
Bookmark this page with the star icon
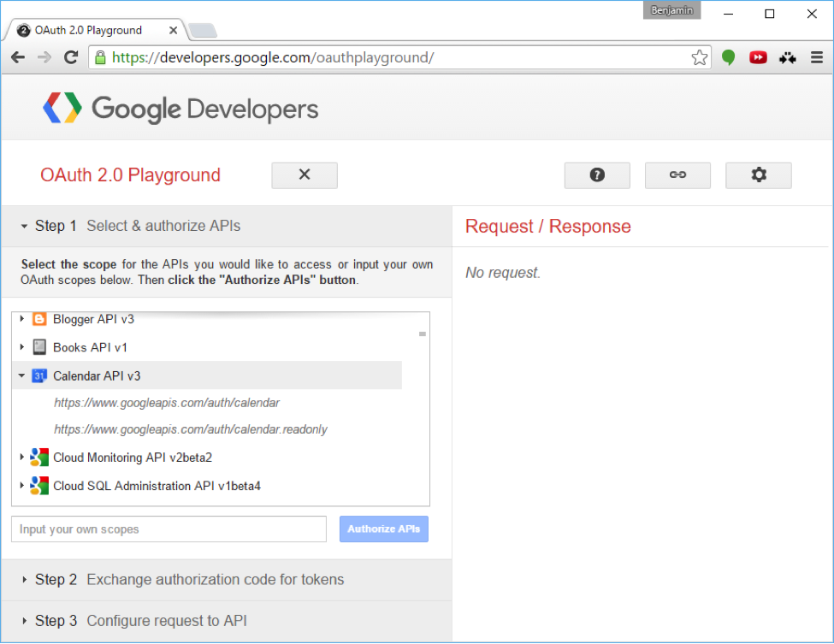point(700,57)
